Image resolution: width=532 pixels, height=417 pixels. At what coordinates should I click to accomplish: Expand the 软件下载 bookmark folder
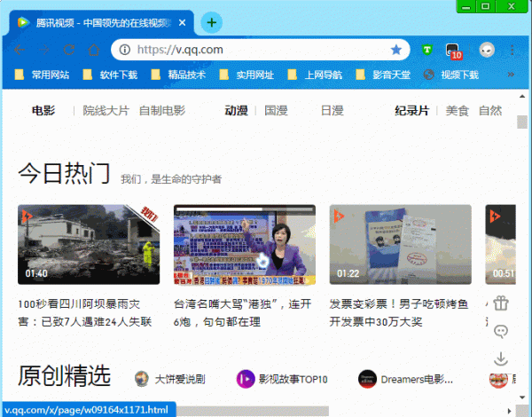pos(110,75)
